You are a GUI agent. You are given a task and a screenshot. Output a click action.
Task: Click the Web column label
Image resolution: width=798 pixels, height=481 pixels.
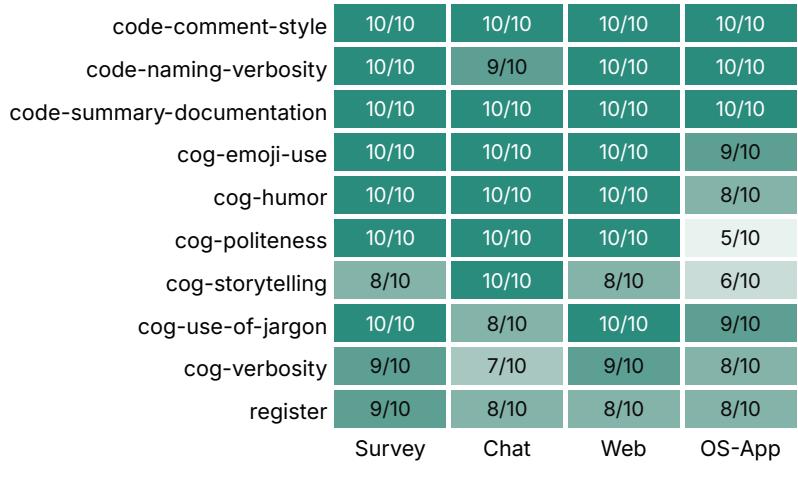pos(623,449)
